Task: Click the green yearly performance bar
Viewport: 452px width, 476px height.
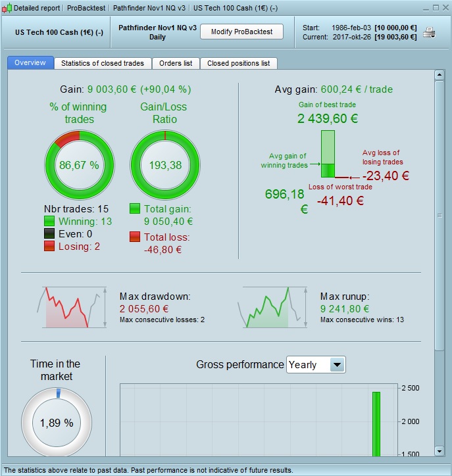Action: [x=376, y=424]
